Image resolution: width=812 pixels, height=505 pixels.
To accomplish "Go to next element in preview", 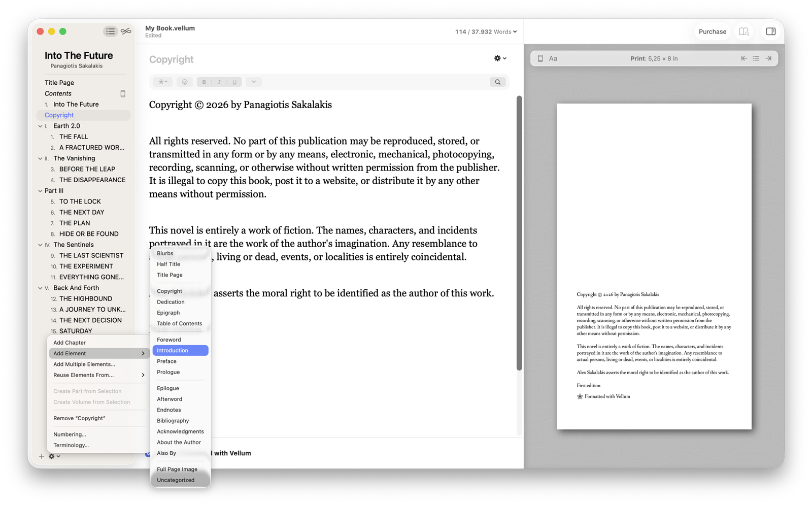I will 769,58.
